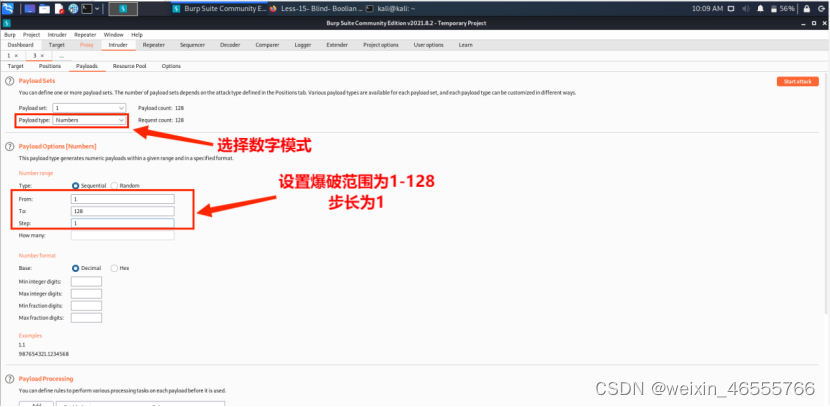Image resolution: width=830 pixels, height=407 pixels.
Task: Close Intruder attack tab 3
Action: [x=42, y=56]
